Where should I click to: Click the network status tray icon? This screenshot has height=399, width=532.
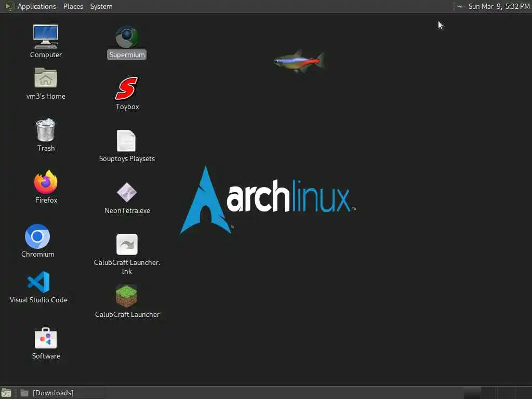pyautogui.click(x=460, y=6)
